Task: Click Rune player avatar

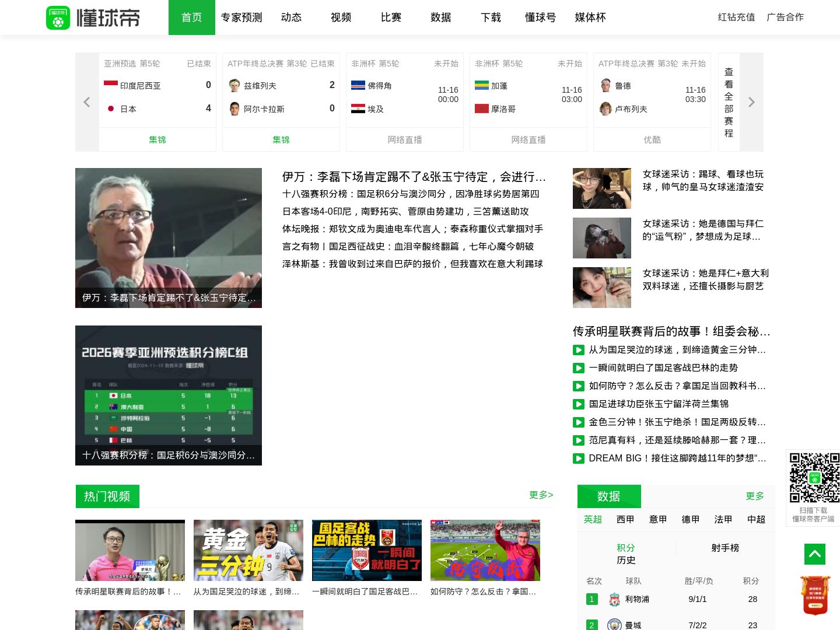Action: point(605,85)
